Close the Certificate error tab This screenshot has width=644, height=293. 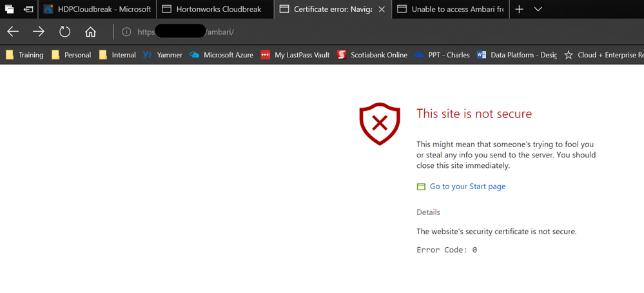[382, 9]
